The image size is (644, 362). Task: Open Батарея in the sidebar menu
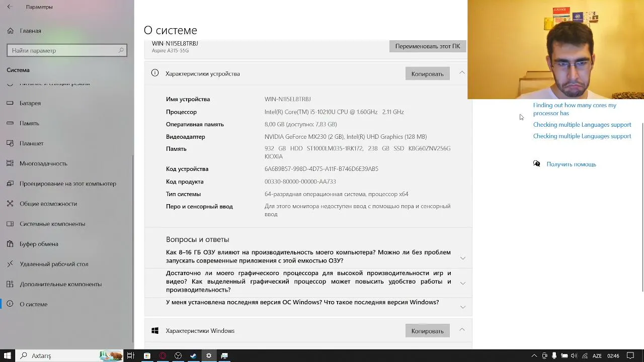pos(30,103)
